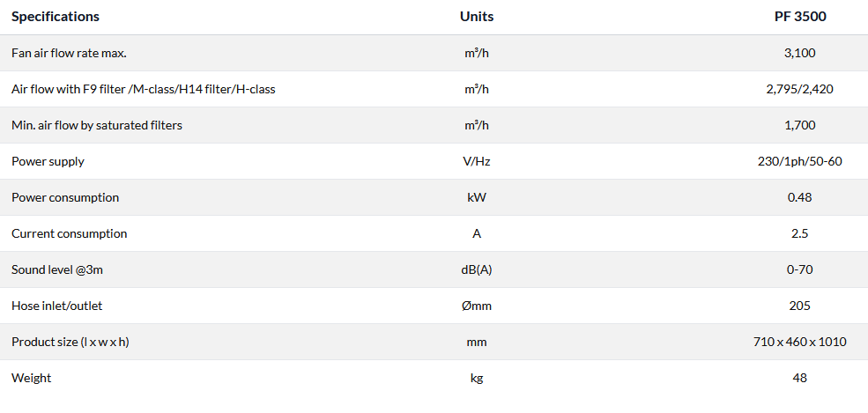
Task: Select 'Min. air flow by saturated filters' label
Action: tap(97, 125)
